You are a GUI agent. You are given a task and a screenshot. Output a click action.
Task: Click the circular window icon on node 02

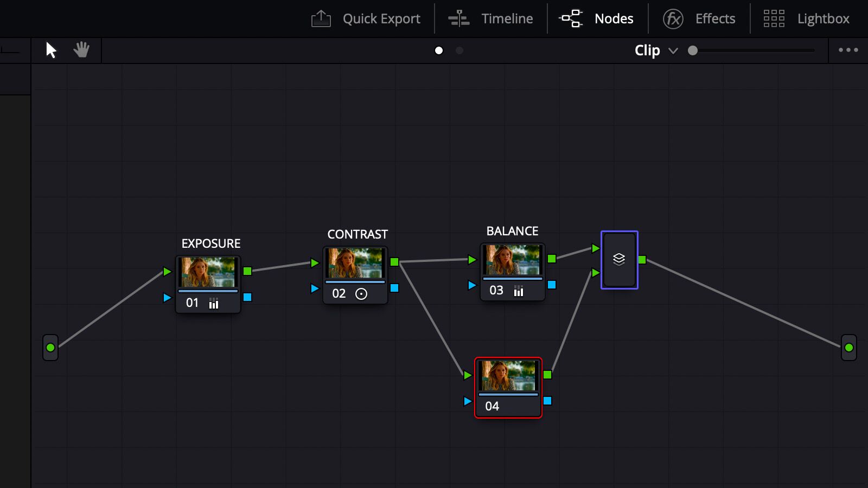pos(361,294)
